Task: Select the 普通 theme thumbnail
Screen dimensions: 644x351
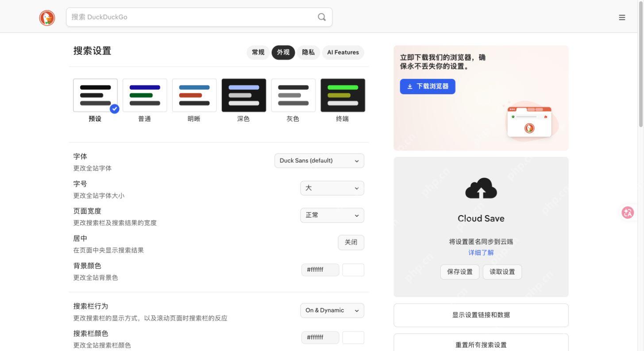Action: coord(145,95)
